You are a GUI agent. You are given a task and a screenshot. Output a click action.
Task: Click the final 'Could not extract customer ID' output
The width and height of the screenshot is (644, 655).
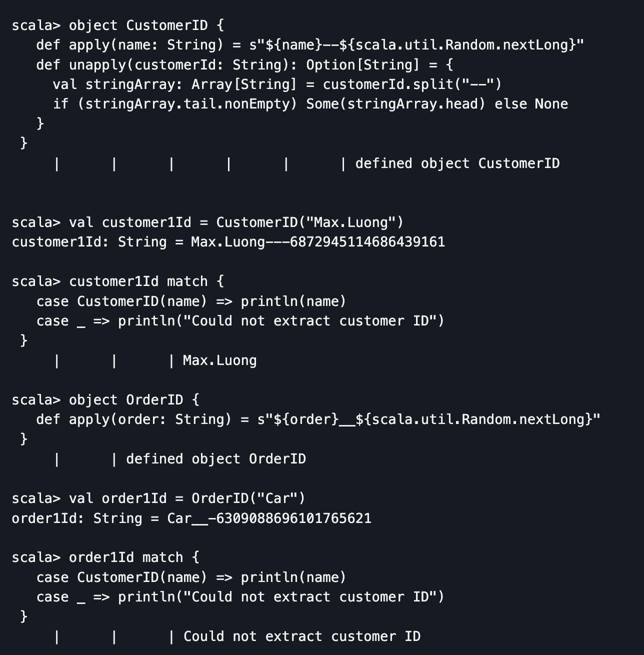pyautogui.click(x=301, y=636)
